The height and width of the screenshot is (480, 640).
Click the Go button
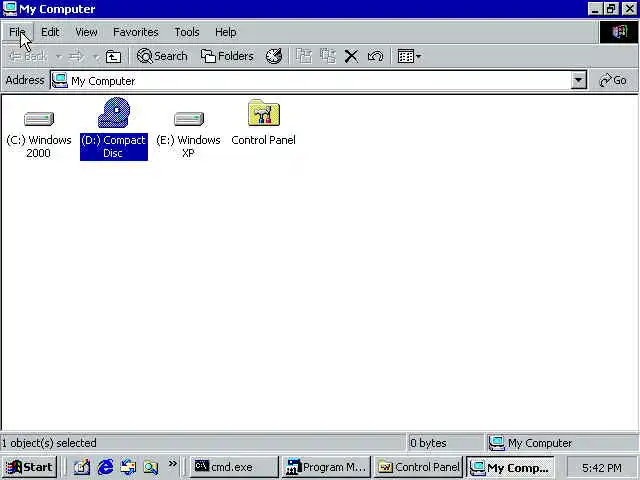point(613,80)
